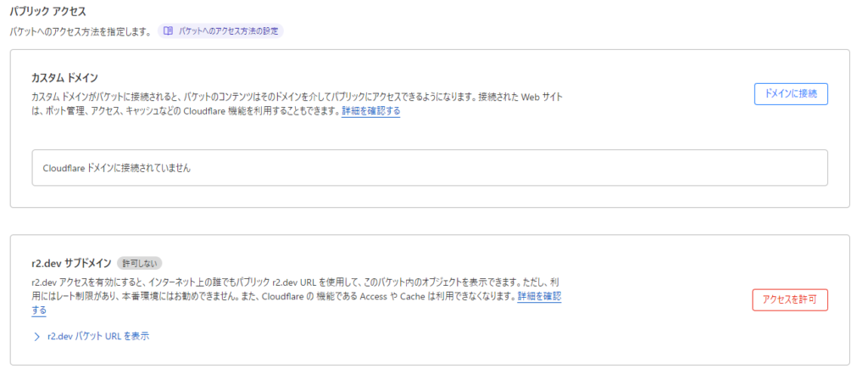Screen dimensions: 868x380
Task: Click the バケットへのアクセス方法を指定します subtitle text
Action: [x=81, y=31]
